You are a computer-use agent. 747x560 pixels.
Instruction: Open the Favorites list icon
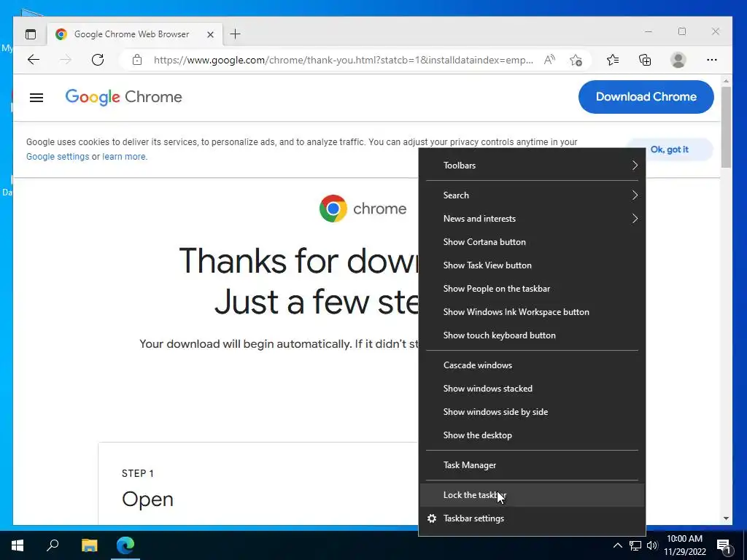click(x=613, y=60)
